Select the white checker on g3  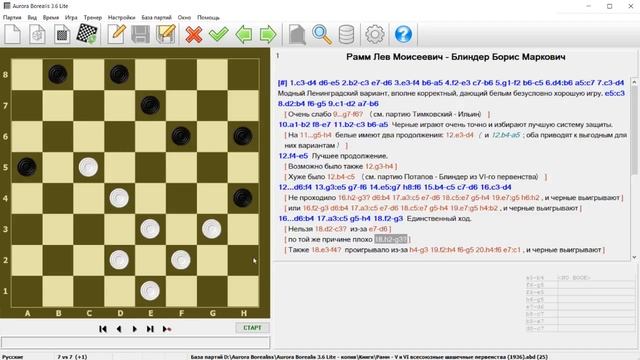click(x=211, y=229)
